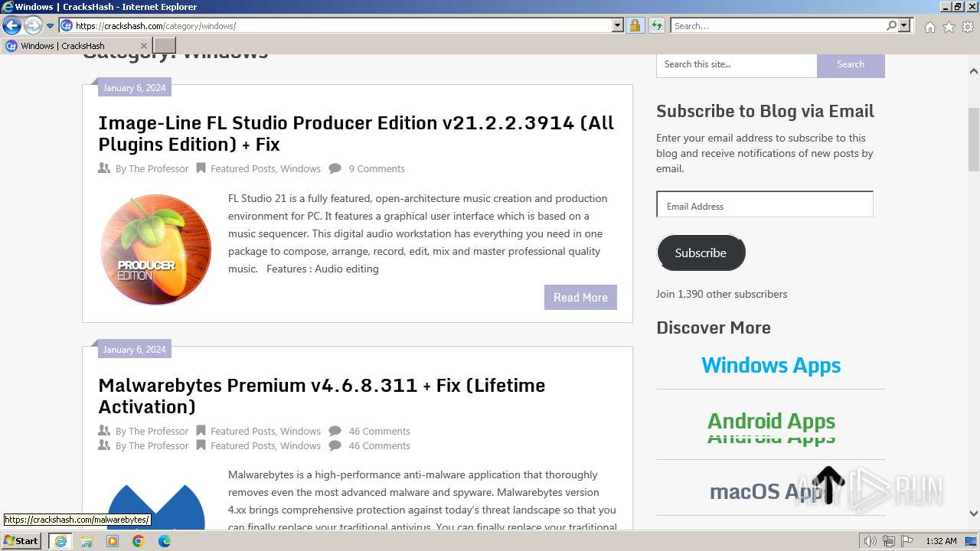Open a new tab button
The image size is (980, 551).
click(165, 46)
